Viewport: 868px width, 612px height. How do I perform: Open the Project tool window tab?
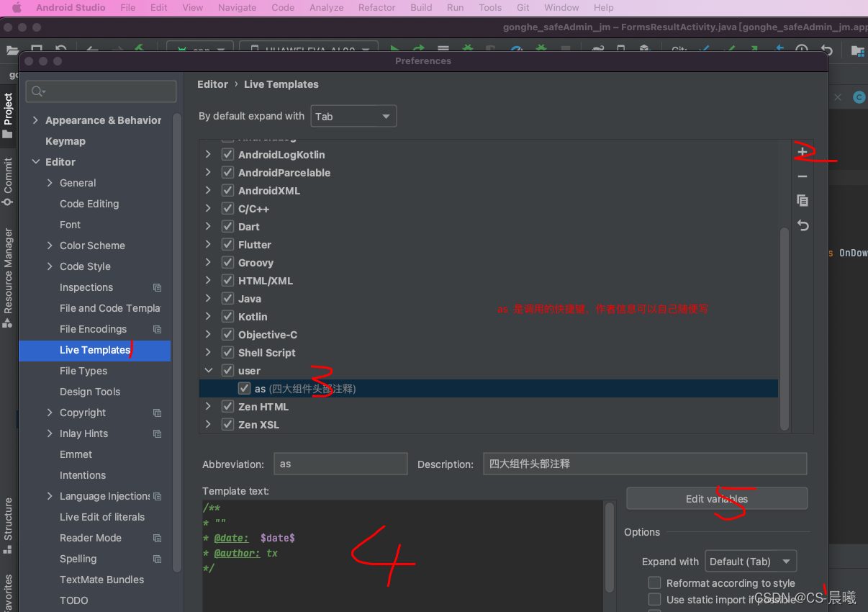click(x=8, y=115)
